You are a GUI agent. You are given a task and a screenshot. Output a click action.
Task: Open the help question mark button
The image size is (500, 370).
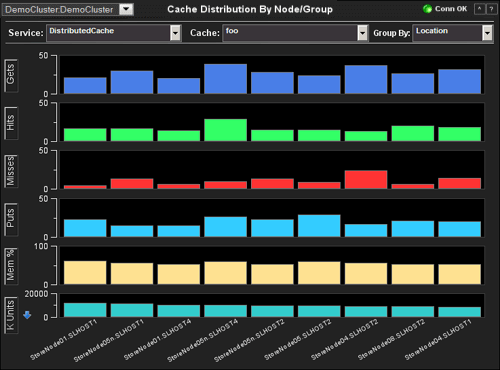point(491,9)
